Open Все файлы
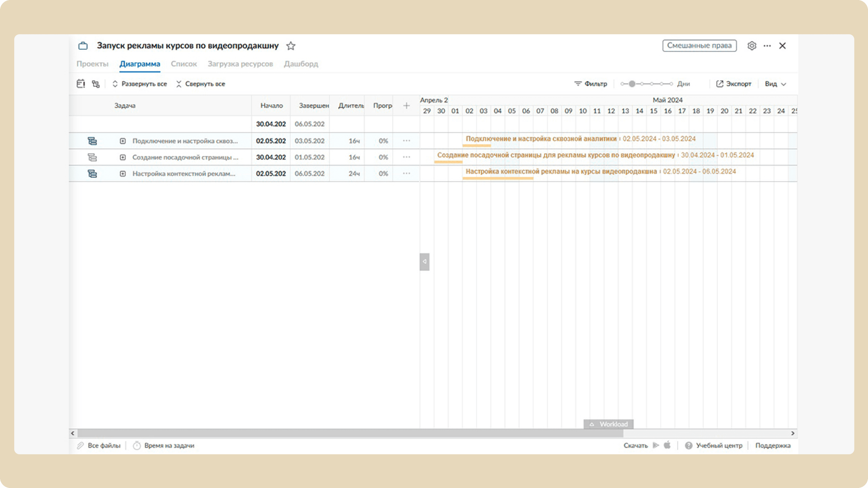 click(x=99, y=446)
